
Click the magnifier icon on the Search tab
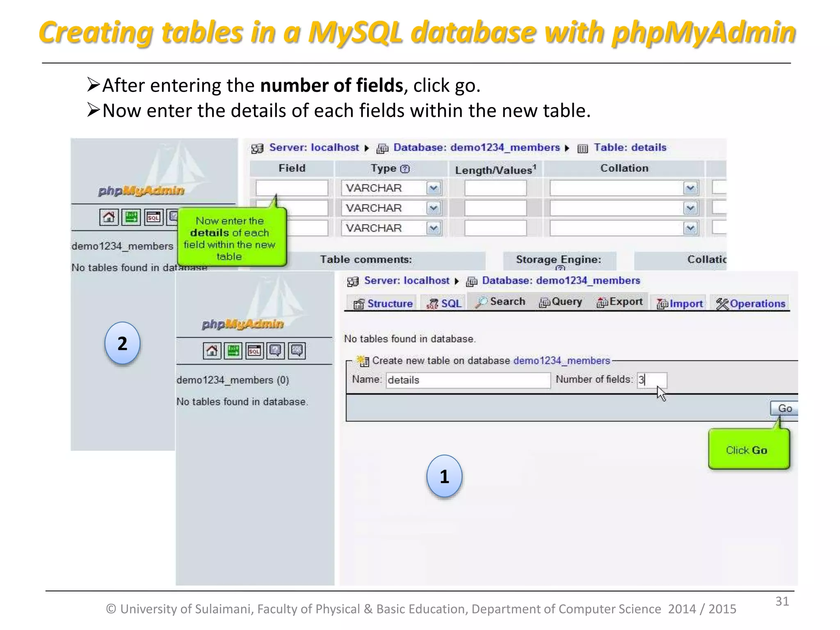(482, 302)
